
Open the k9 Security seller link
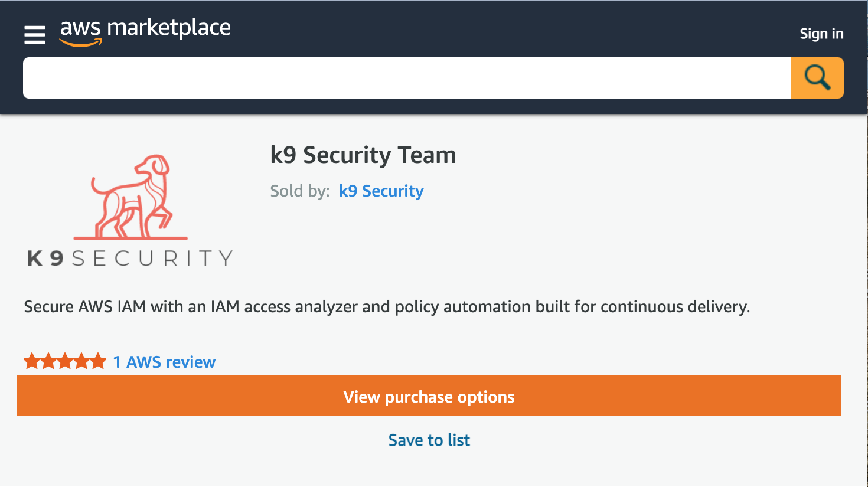click(381, 191)
